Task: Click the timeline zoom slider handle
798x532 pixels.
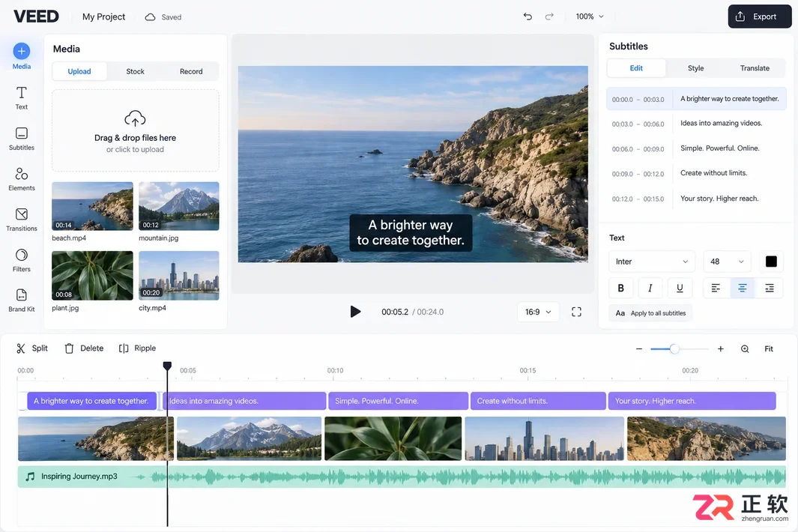Action: 674,348
